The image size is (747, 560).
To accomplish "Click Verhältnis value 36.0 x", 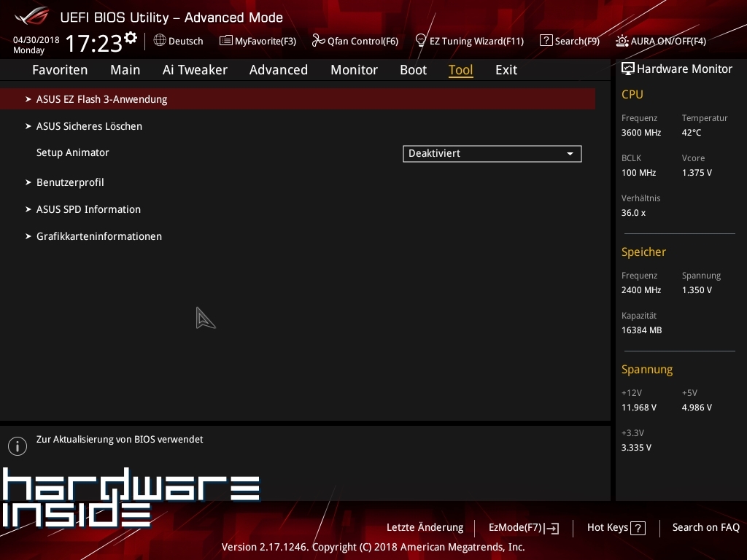I will tap(634, 213).
